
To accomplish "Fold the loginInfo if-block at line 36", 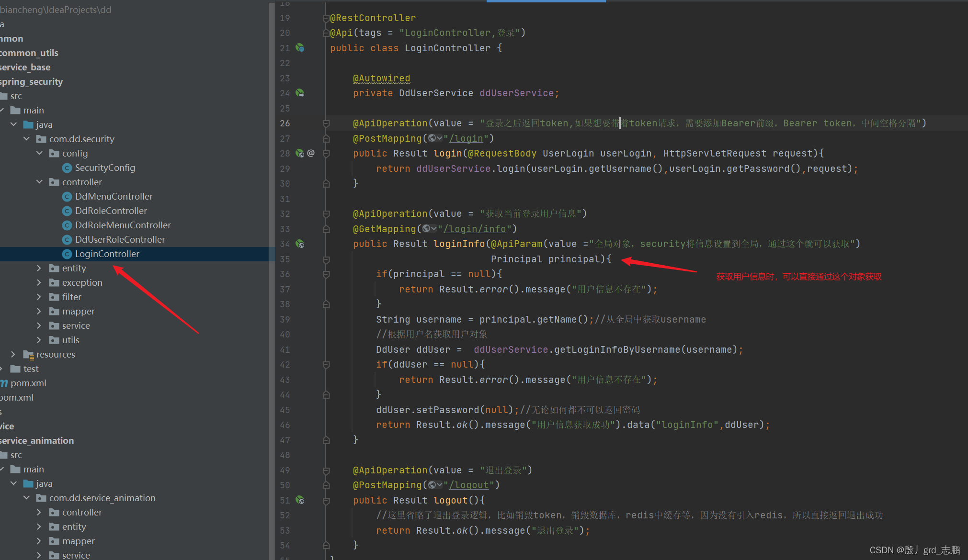I will (326, 274).
